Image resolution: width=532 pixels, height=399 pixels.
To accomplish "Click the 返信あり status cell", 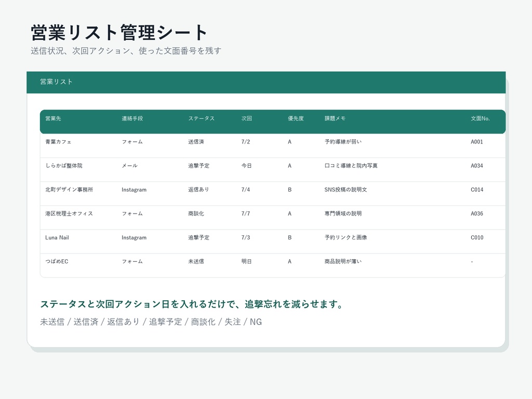I will (x=199, y=190).
